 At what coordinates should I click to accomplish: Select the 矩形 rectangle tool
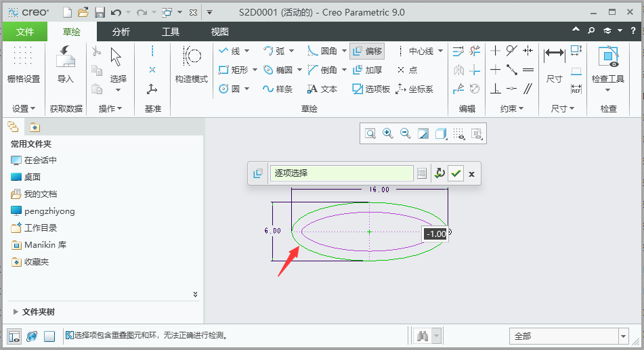(233, 70)
